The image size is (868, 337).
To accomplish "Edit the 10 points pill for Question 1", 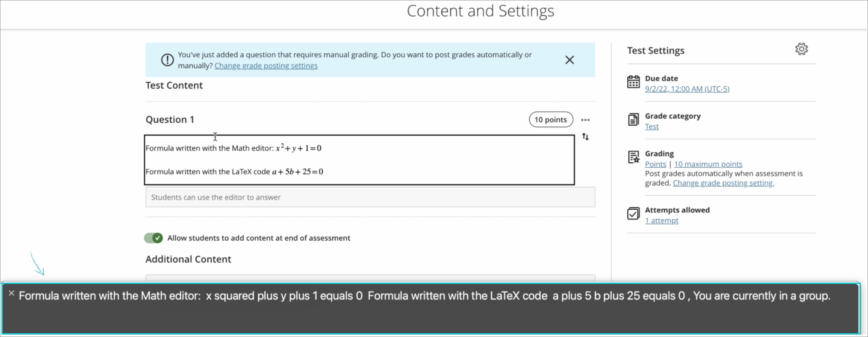I will tap(551, 120).
